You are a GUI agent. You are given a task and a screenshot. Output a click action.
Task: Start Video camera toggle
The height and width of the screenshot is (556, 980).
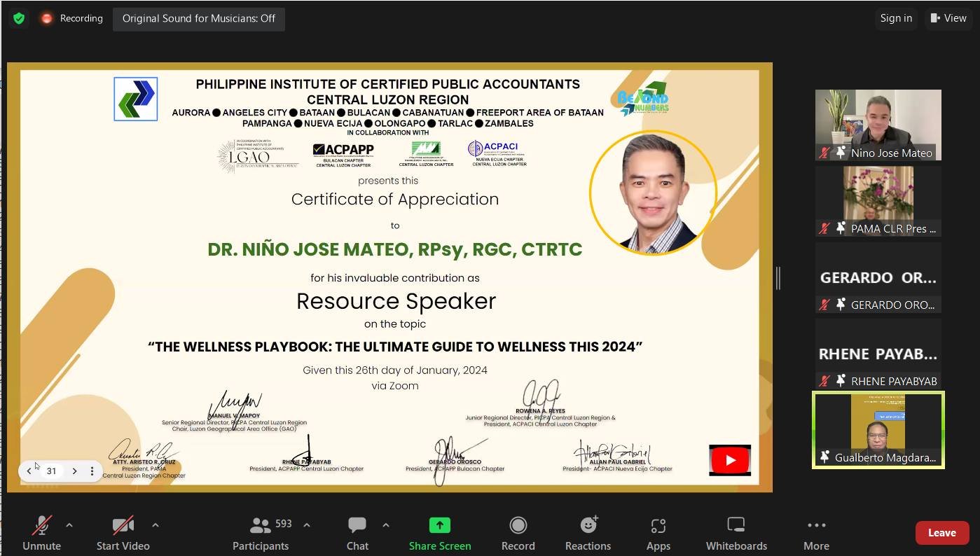123,534
